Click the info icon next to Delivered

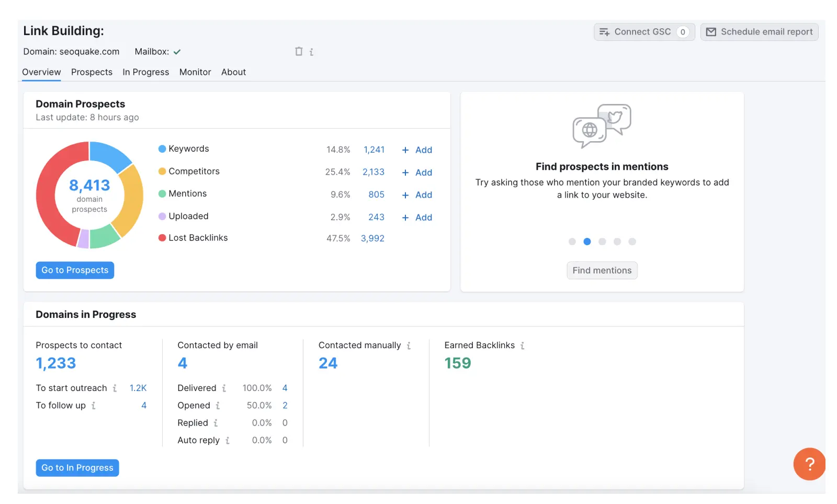225,388
